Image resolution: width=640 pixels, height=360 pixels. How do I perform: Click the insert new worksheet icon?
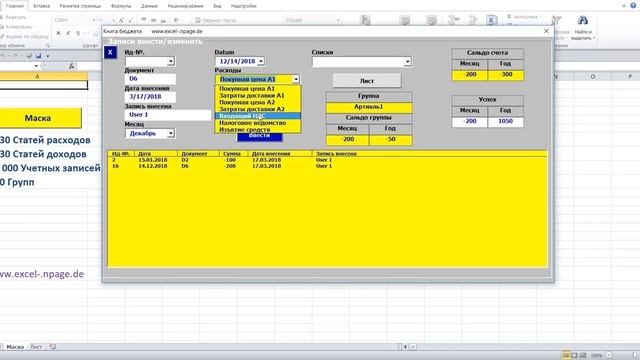pos(53,347)
